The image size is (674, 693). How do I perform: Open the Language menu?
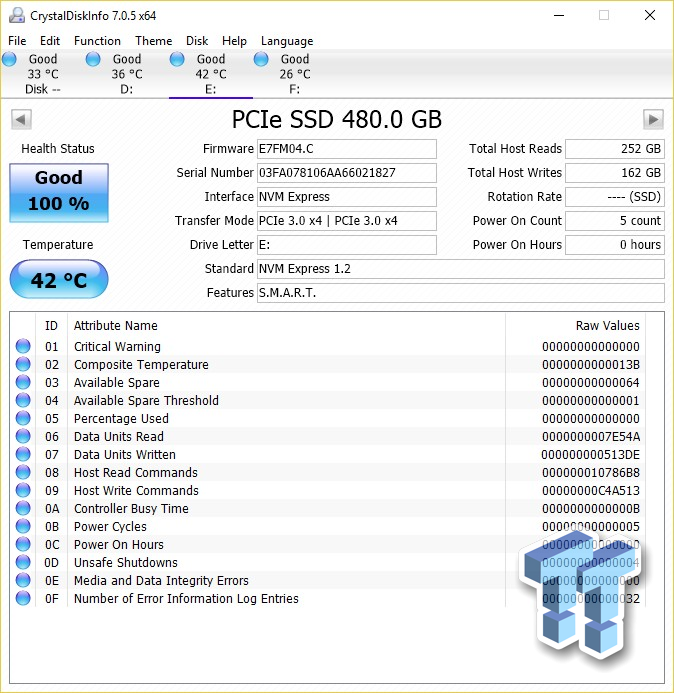287,41
